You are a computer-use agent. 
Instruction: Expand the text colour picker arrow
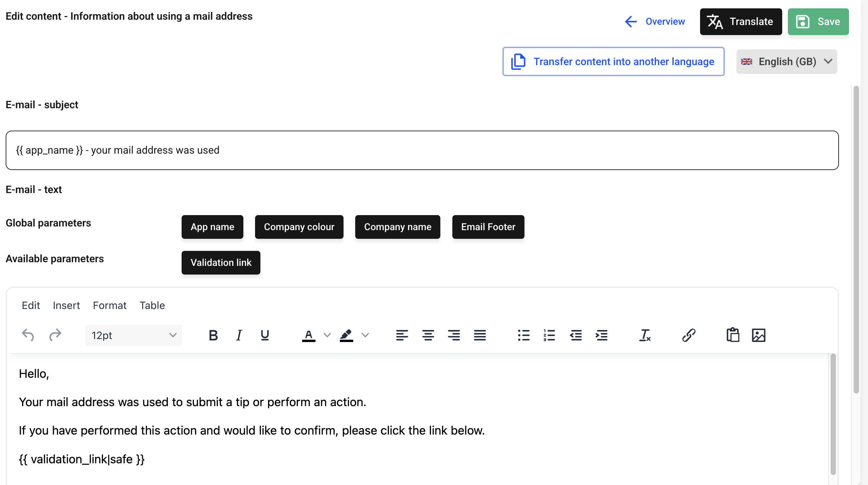pos(327,335)
